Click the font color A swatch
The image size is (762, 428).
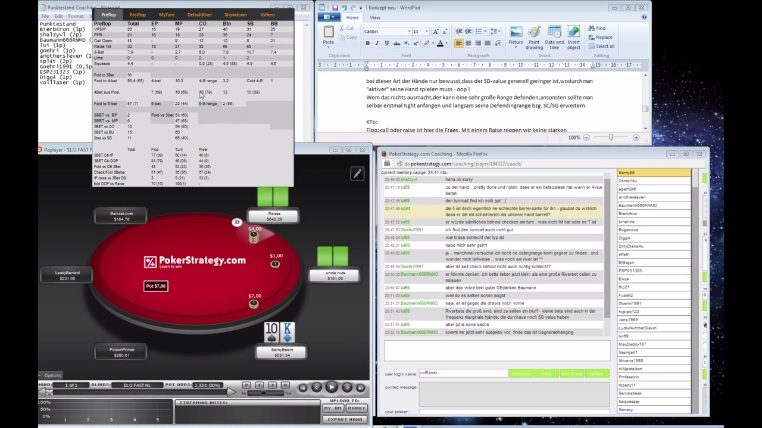(440, 43)
